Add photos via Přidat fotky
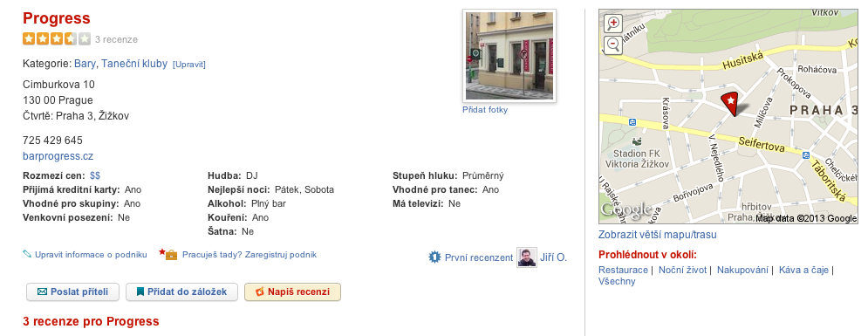The height and width of the screenshot is (336, 868). 485,110
